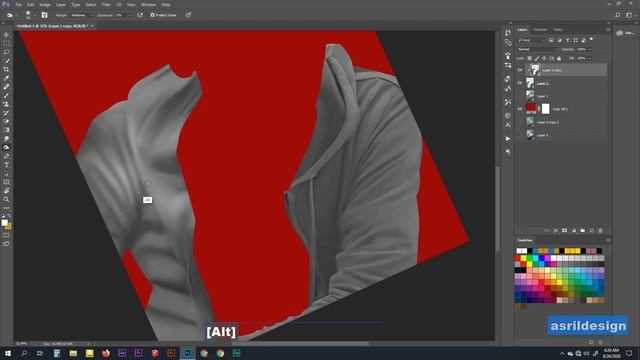The width and height of the screenshot is (640, 360).
Task: Open the brush settings panel icon
Action: [44, 15]
